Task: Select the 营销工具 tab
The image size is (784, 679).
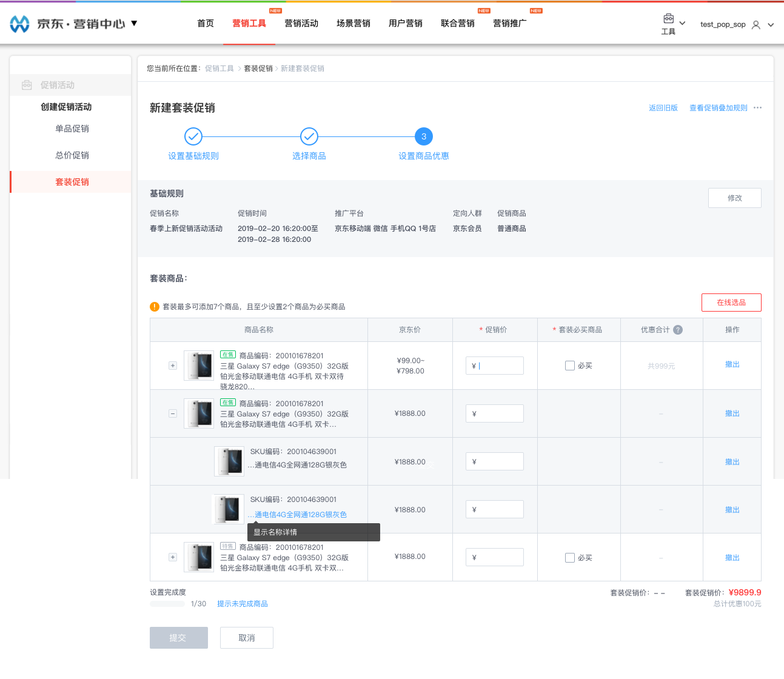Action: [249, 24]
